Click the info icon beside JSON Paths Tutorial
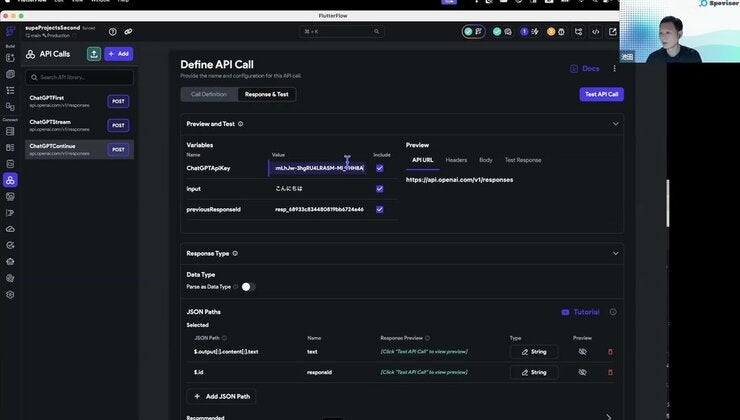The width and height of the screenshot is (740, 420). [x=613, y=312]
